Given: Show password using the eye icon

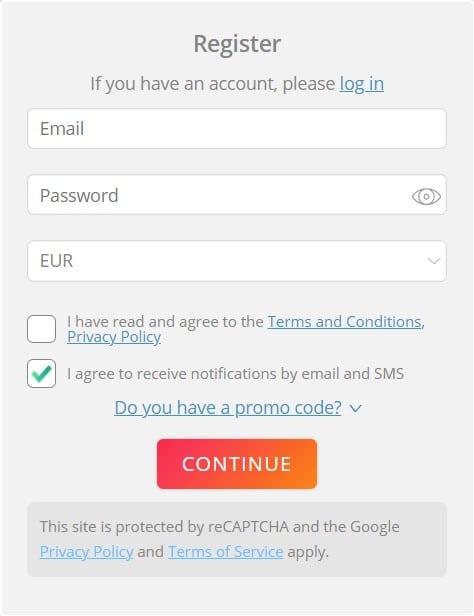Looking at the screenshot, I should (426, 196).
